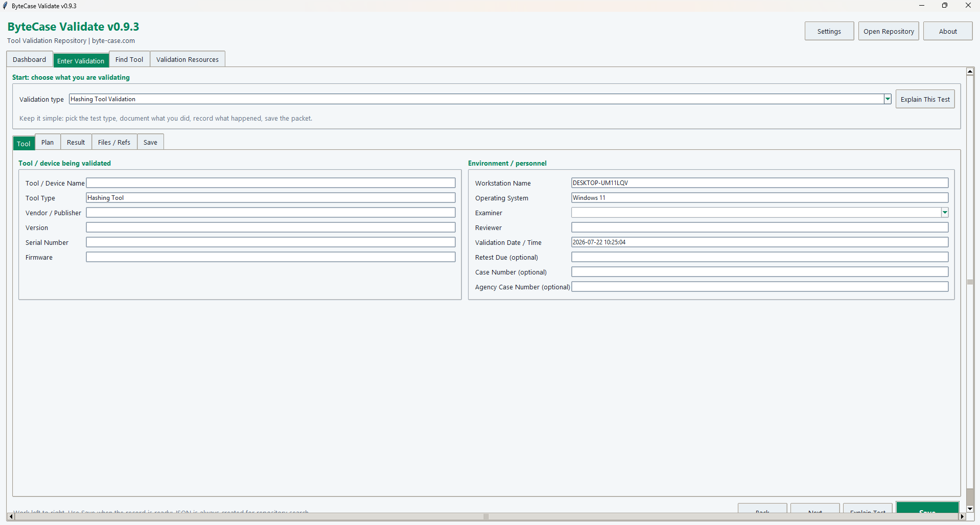Click the "ByteCase Validate v0.9.3" heading
Image resolution: width=980 pixels, height=525 pixels.
click(73, 27)
